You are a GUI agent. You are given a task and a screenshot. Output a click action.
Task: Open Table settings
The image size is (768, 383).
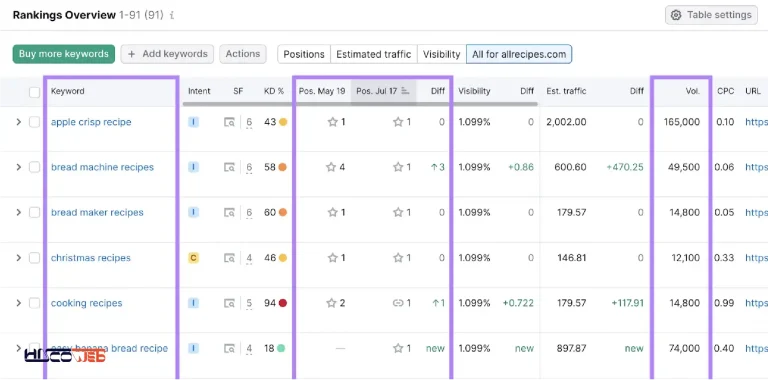(x=711, y=15)
